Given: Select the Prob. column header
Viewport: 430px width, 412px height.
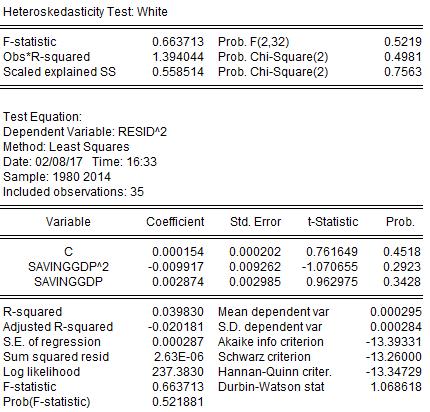Looking at the screenshot, I should click(400, 222).
